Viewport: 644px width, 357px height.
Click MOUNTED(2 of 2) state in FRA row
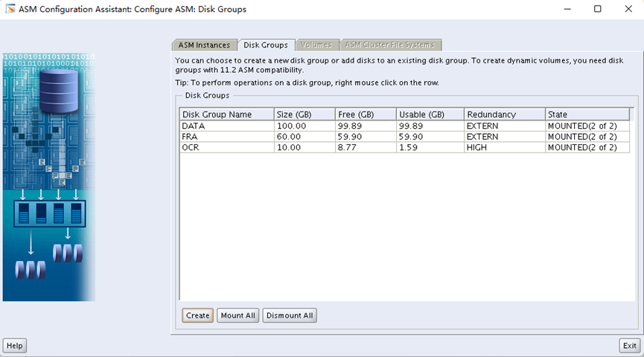(x=587, y=137)
